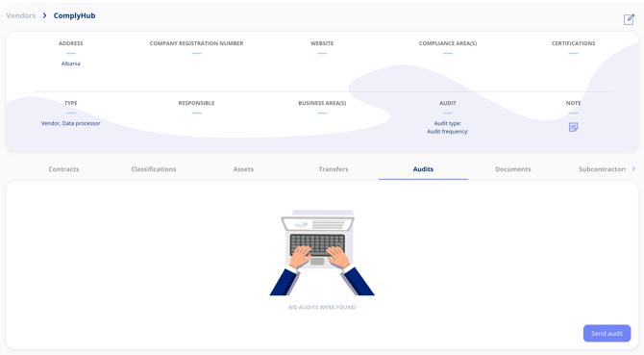Click the laptop illustration for empty audits

click(322, 252)
